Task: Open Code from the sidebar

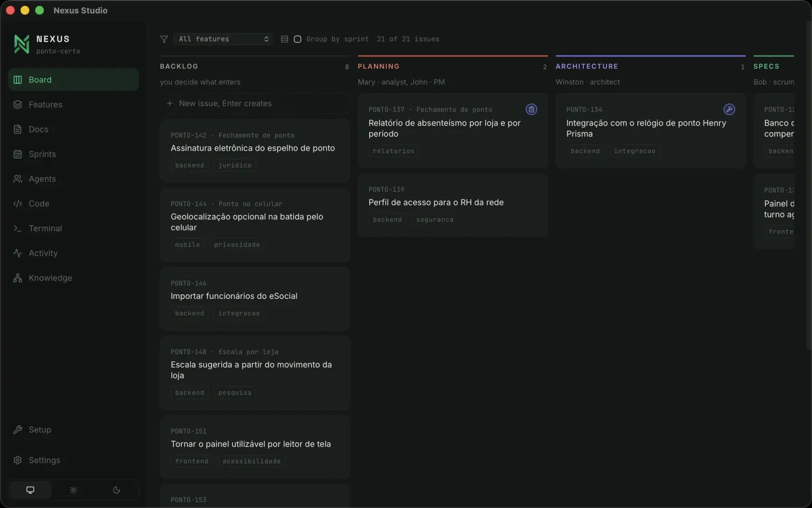Action: [74, 204]
